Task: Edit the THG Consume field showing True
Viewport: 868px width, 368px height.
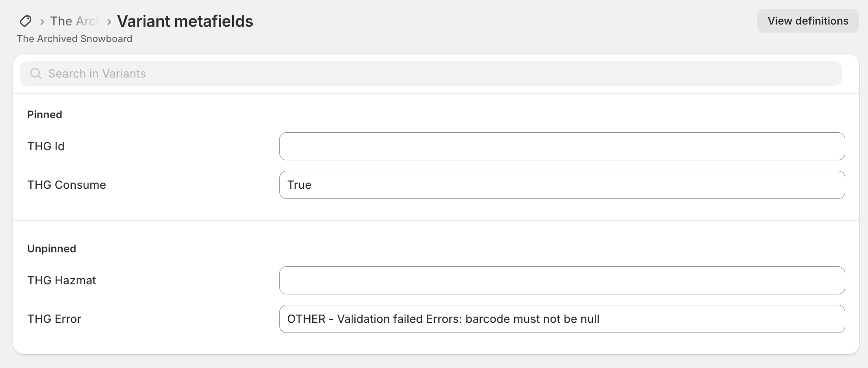Action: click(562, 185)
